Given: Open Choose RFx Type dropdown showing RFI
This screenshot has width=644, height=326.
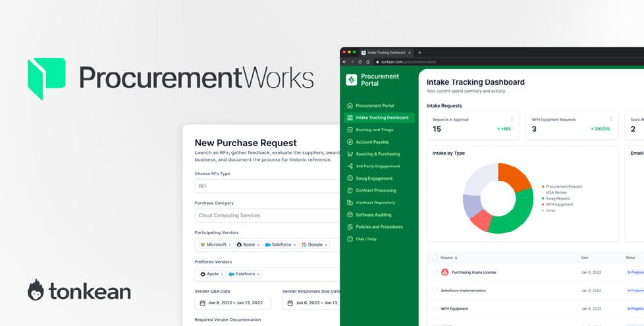Looking at the screenshot, I should coord(267,186).
